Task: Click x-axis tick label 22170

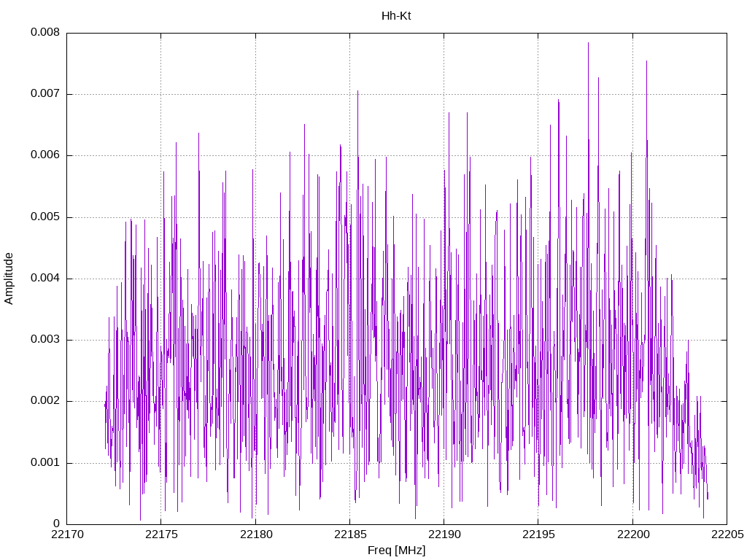Action: pyautogui.click(x=67, y=534)
